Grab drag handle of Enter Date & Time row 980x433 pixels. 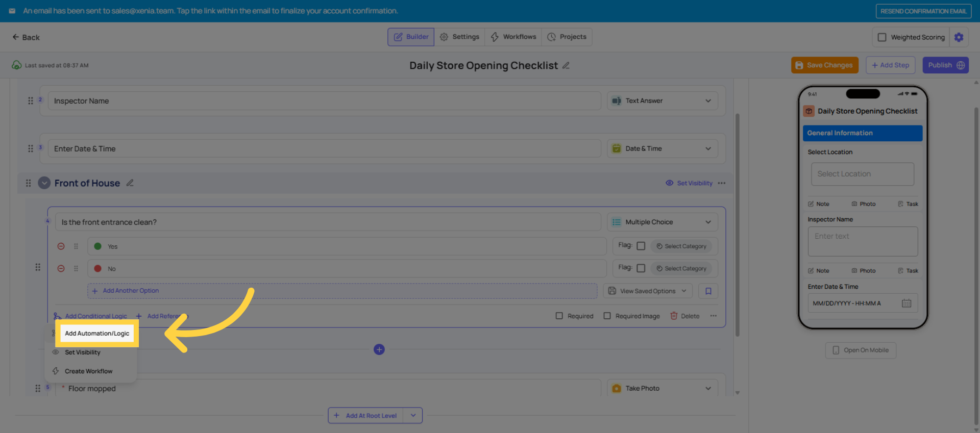[x=31, y=148]
